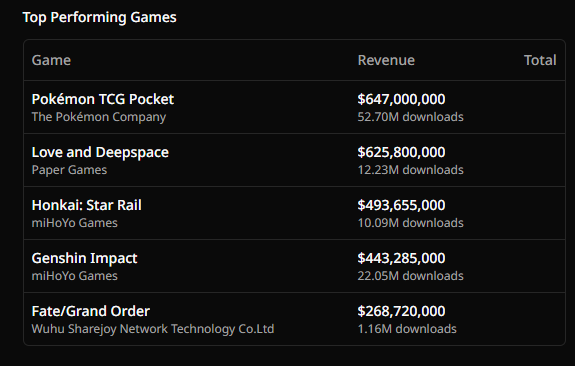Select miHoYo Games under Genshin Impact
The height and width of the screenshot is (366, 575).
pyautogui.click(x=74, y=276)
